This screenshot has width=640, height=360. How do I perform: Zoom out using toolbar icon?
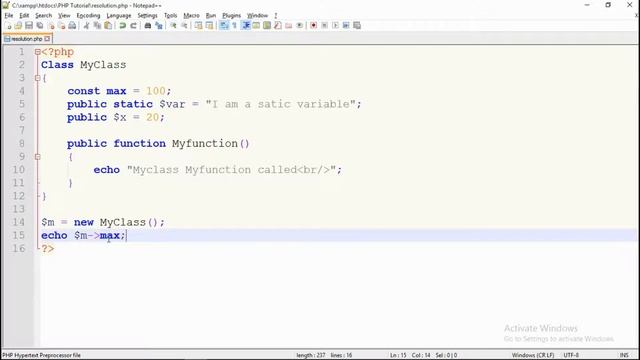click(x=184, y=25)
